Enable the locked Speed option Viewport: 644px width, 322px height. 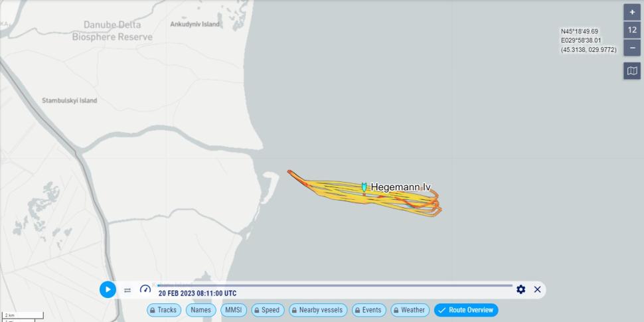268,310
